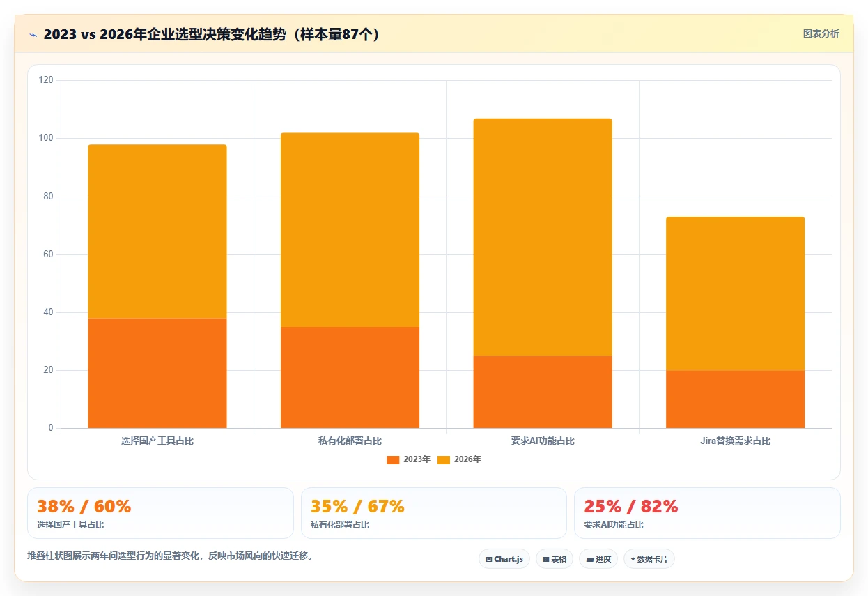Toggle the 2026年 legend entry
This screenshot has height=596, width=868.
tap(459, 459)
